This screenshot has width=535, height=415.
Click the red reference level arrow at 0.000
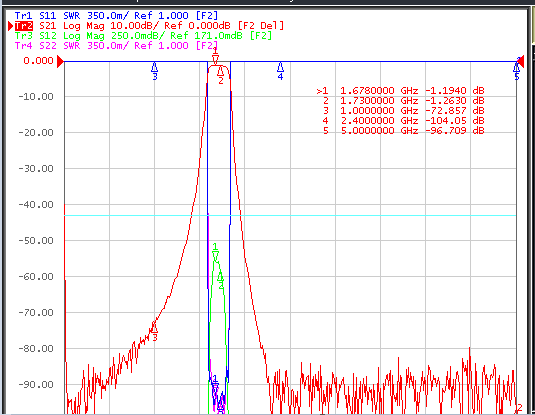point(60,61)
